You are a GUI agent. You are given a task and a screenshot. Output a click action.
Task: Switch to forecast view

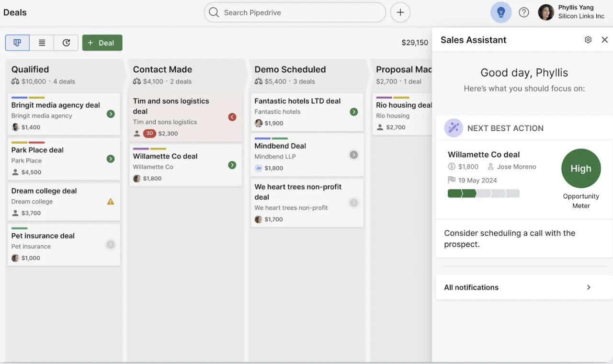(x=66, y=43)
